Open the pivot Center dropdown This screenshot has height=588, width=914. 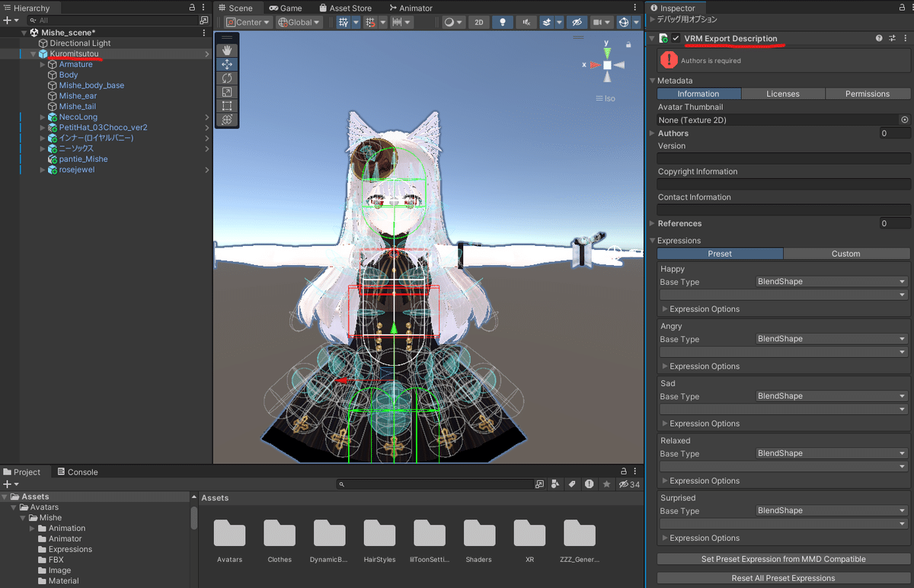coord(248,22)
